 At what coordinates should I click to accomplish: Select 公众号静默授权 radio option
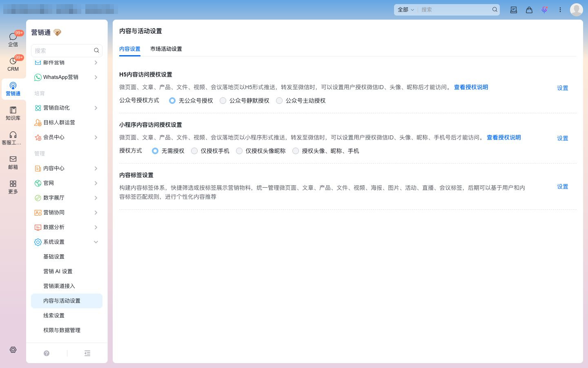point(223,101)
